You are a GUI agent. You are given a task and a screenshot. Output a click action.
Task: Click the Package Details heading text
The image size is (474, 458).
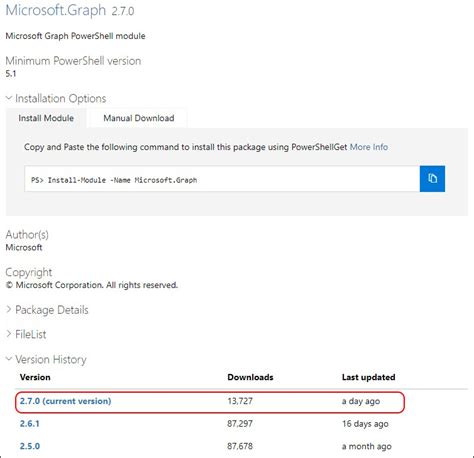(x=52, y=310)
